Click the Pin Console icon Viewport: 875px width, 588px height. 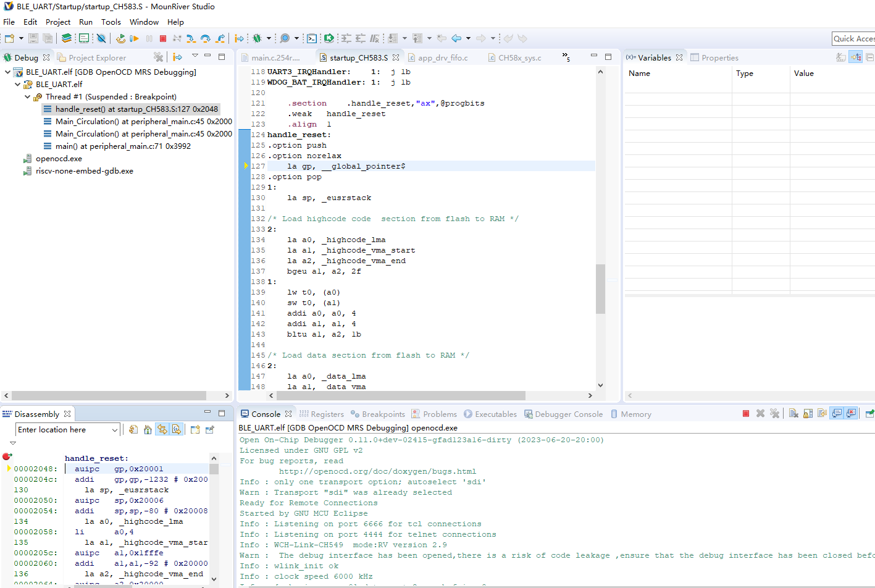(x=869, y=413)
